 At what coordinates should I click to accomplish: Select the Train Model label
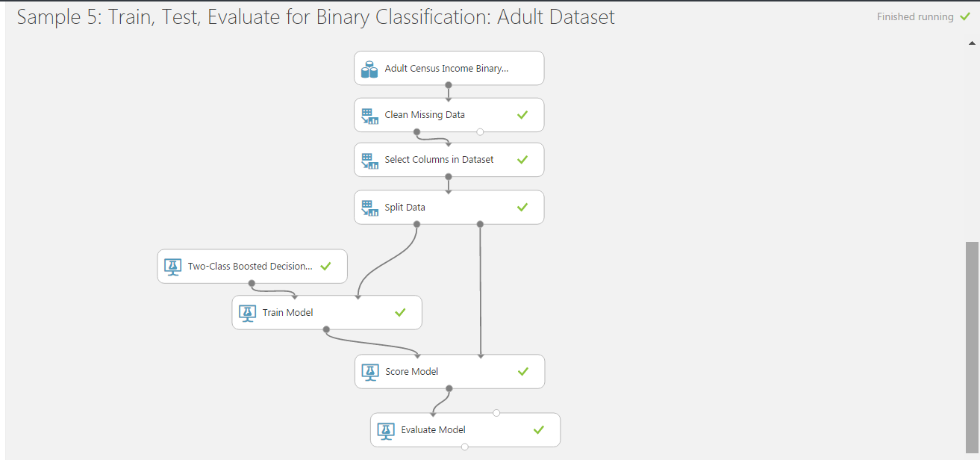pyautogui.click(x=288, y=312)
